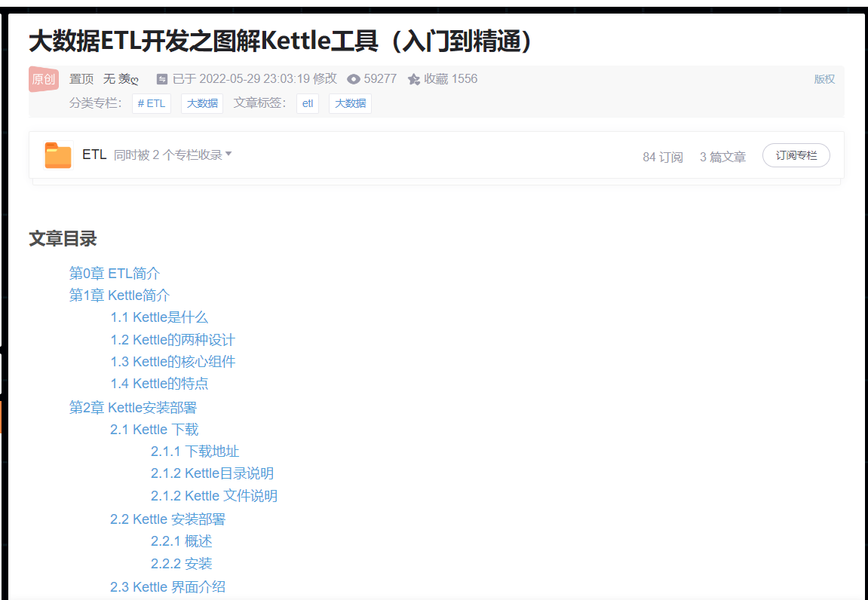Viewport: 868px width, 600px height.
Task: Jump to 第2章 Kettle安装部署
Action: (x=133, y=407)
